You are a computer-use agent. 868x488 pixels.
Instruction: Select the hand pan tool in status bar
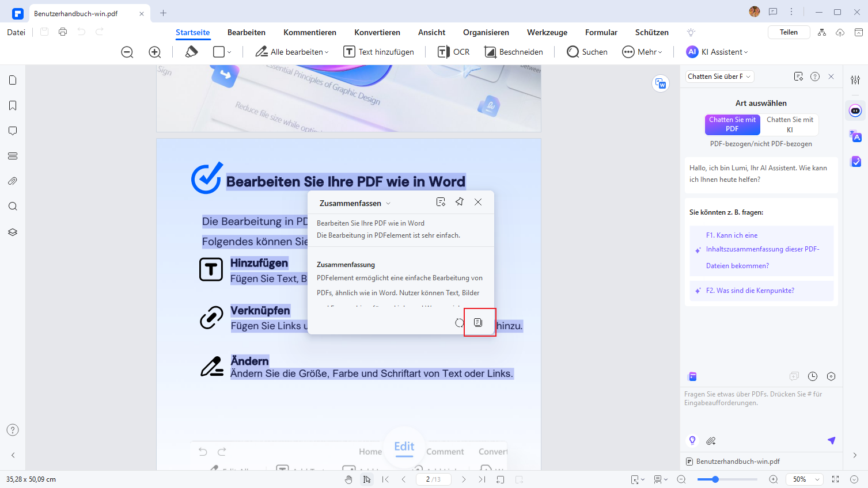(348, 479)
